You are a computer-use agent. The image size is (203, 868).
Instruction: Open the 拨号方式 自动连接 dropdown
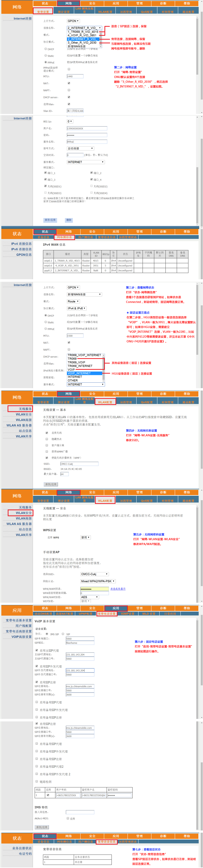pyautogui.click(x=80, y=149)
